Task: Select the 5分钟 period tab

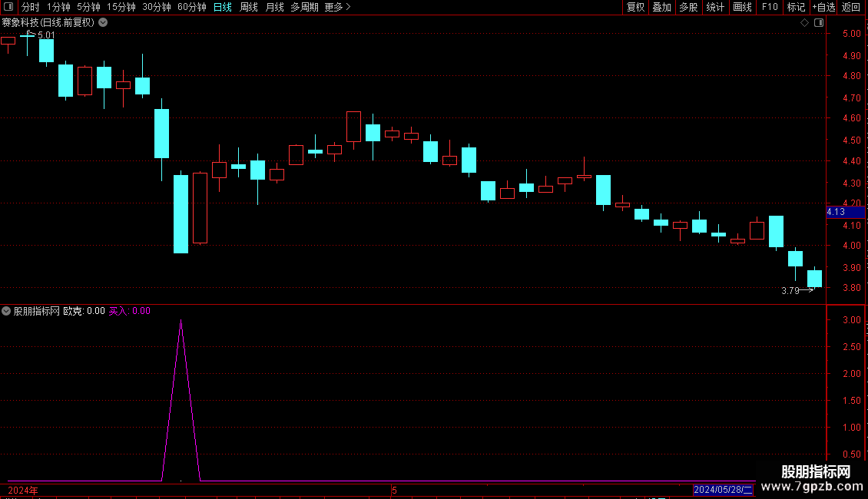Action: pos(88,7)
